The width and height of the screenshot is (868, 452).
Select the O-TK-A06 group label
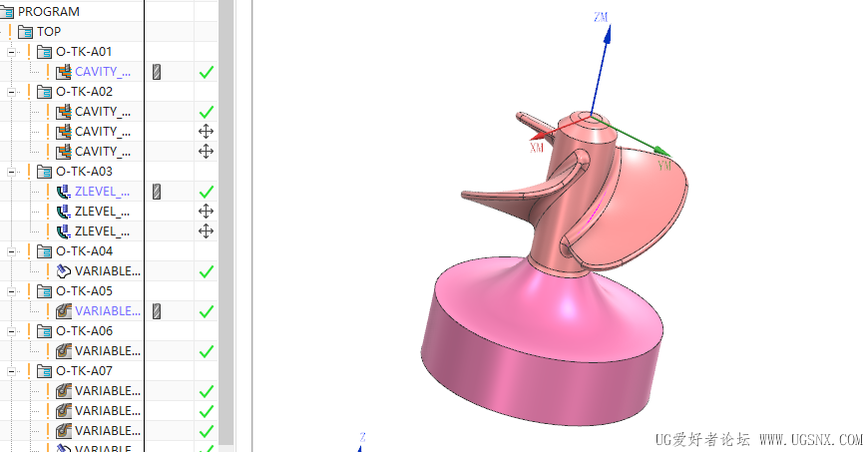coord(84,330)
